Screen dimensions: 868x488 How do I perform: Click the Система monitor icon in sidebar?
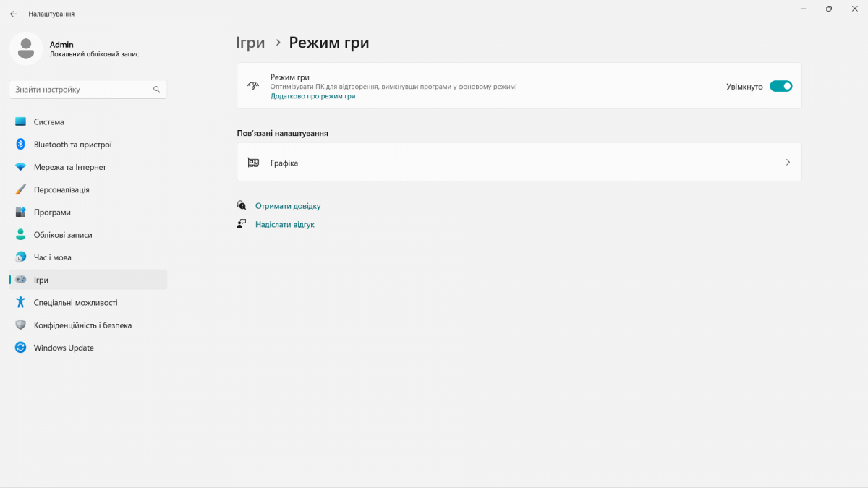(x=20, y=122)
